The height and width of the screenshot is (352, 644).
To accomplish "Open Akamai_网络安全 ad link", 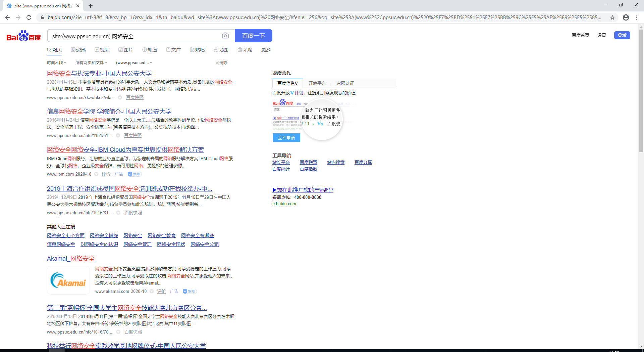I will point(71,259).
